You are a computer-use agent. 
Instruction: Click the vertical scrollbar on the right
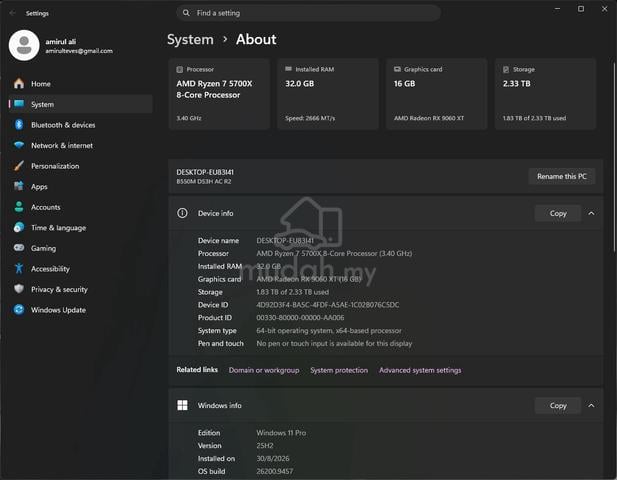pyautogui.click(x=614, y=155)
